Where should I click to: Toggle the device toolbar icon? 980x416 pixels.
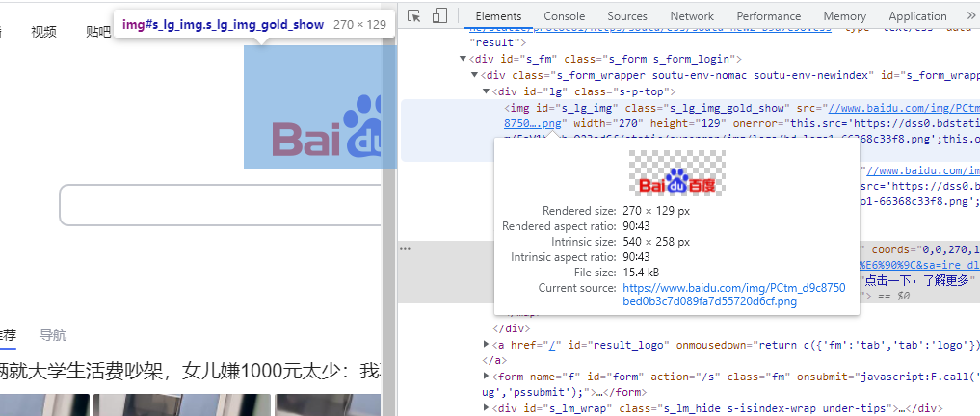[440, 16]
